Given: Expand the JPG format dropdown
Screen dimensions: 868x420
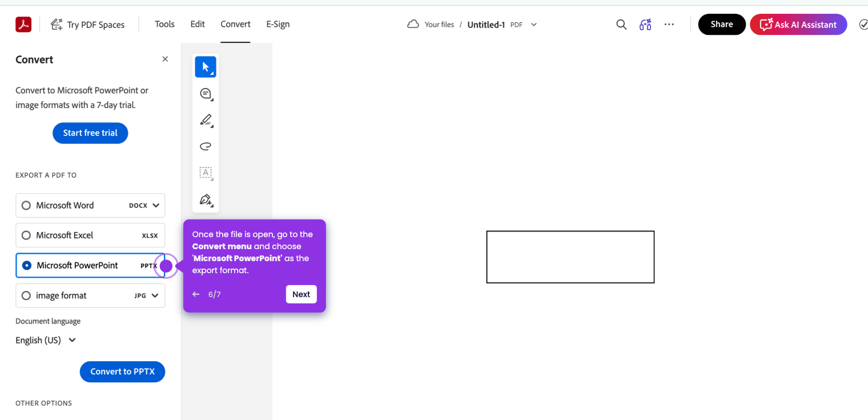Looking at the screenshot, I should 155,296.
